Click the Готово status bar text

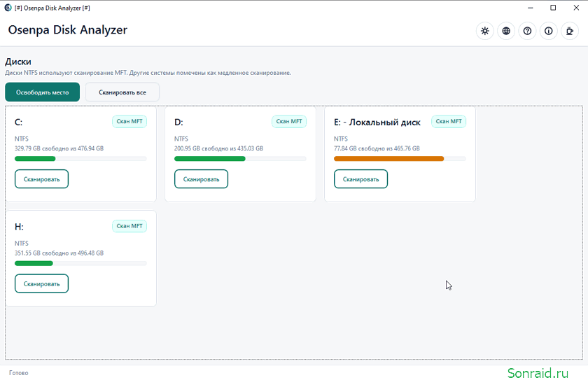click(19, 373)
